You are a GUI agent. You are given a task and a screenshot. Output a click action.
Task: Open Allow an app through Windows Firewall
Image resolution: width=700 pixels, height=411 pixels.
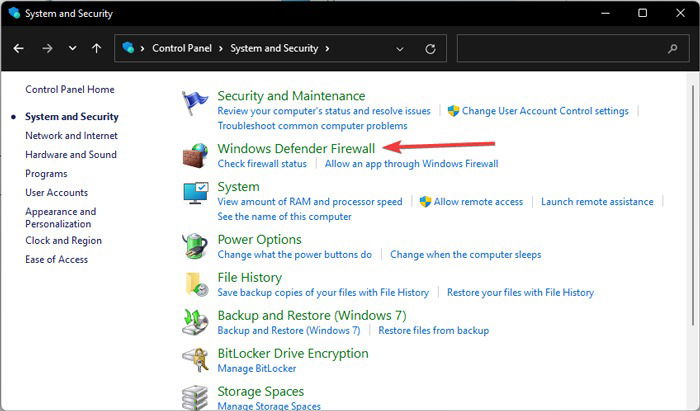pos(411,164)
